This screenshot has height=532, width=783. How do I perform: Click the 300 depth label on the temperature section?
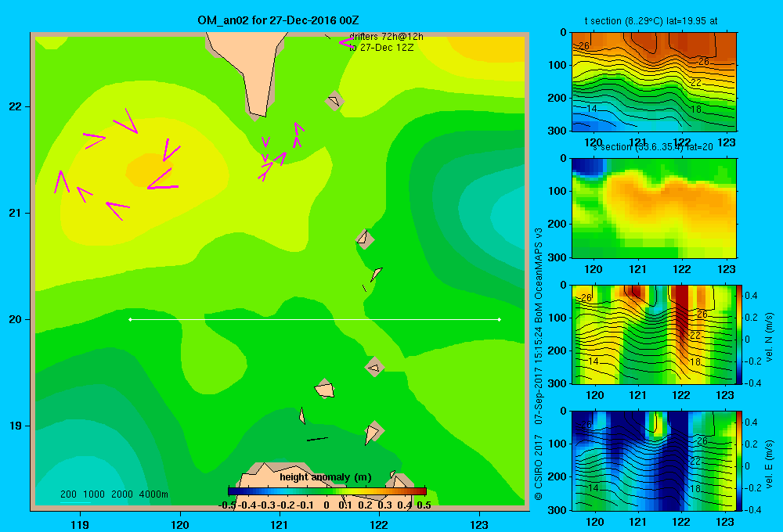(x=557, y=131)
